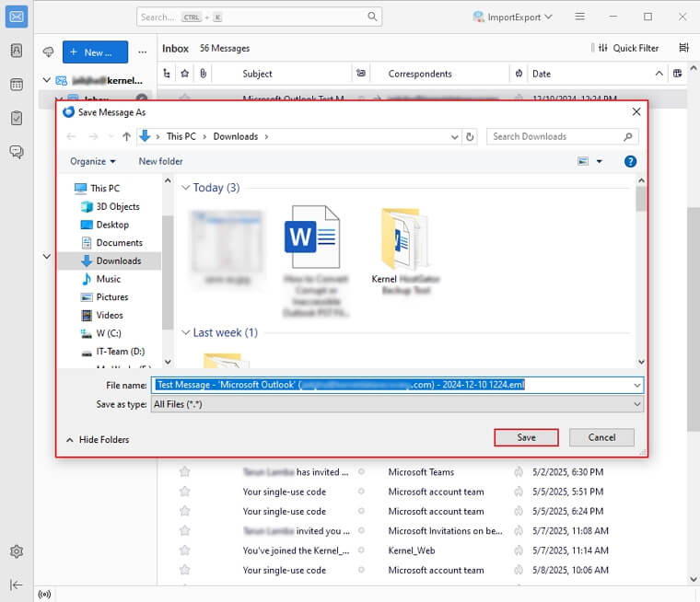Open ImportExport dropdown

(513, 17)
